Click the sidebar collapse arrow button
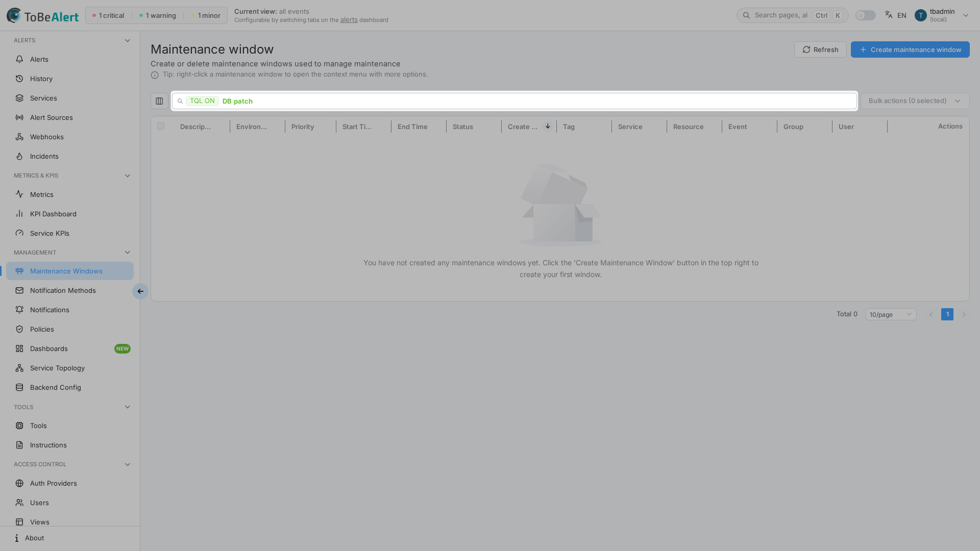The image size is (980, 551). tap(140, 291)
